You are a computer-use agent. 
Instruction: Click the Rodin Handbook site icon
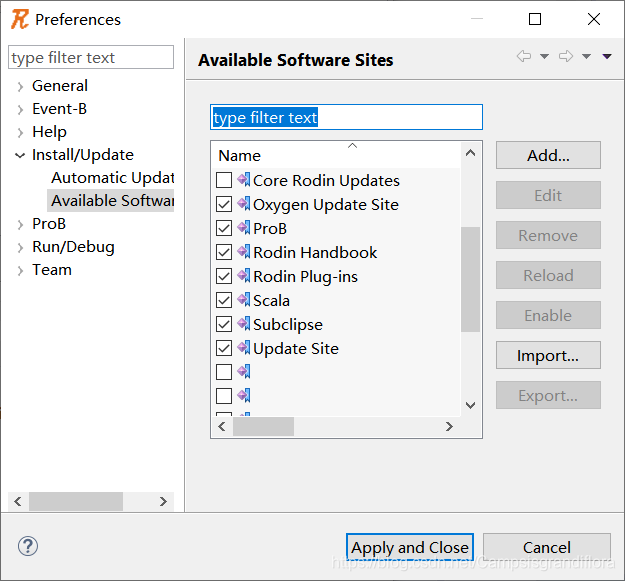click(x=244, y=252)
